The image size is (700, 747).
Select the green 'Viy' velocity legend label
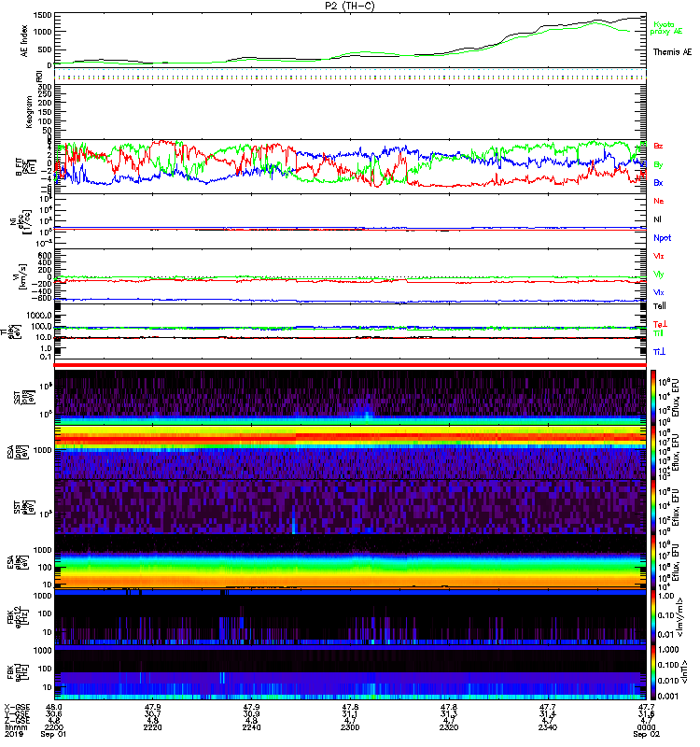tap(658, 275)
